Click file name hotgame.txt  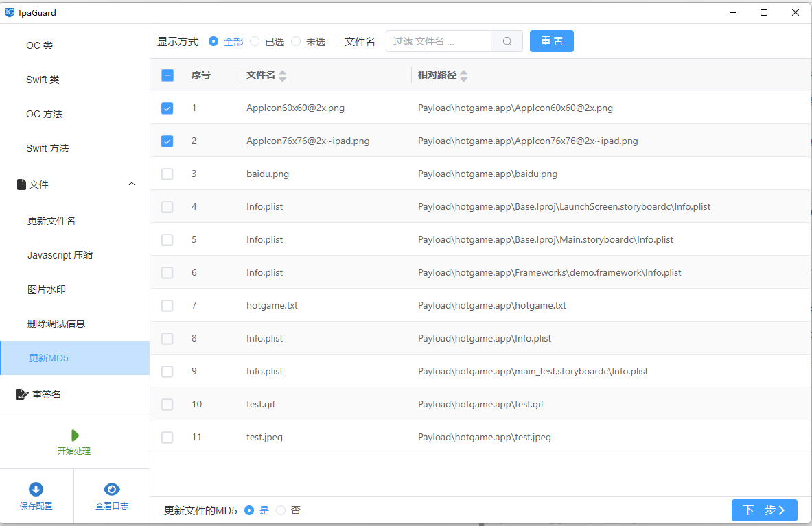272,306
